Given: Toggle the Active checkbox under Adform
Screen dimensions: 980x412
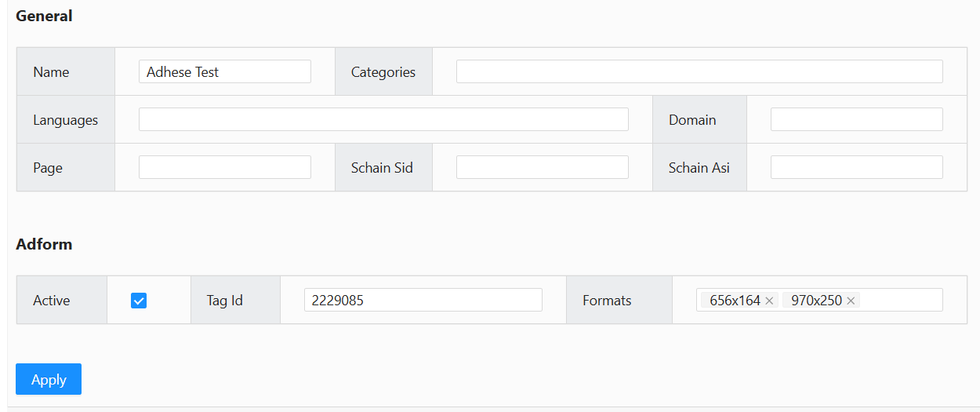Looking at the screenshot, I should coord(139,301).
